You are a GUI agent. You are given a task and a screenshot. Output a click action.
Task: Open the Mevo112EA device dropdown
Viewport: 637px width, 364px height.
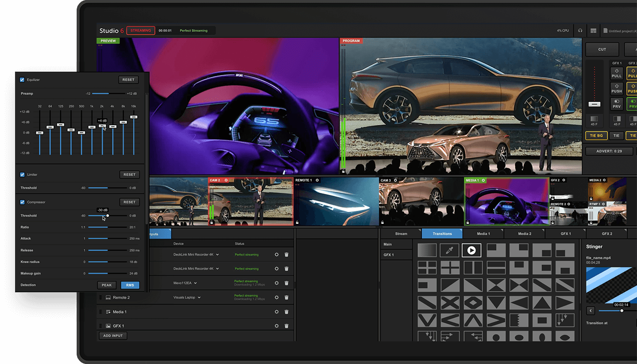[x=196, y=283]
